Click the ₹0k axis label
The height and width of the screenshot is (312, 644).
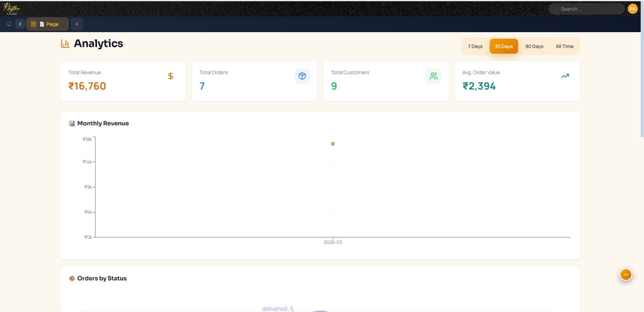point(88,237)
